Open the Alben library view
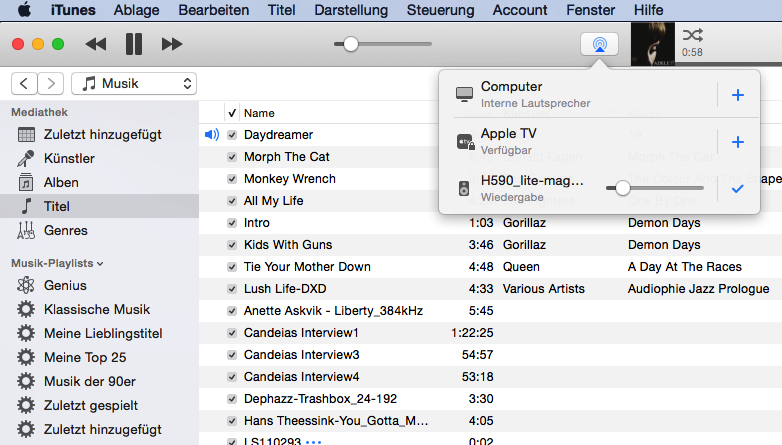Image resolution: width=782 pixels, height=445 pixels. pos(99,183)
